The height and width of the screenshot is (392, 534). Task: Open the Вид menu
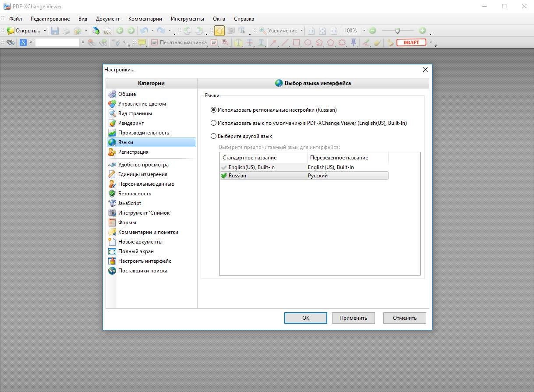click(x=83, y=19)
